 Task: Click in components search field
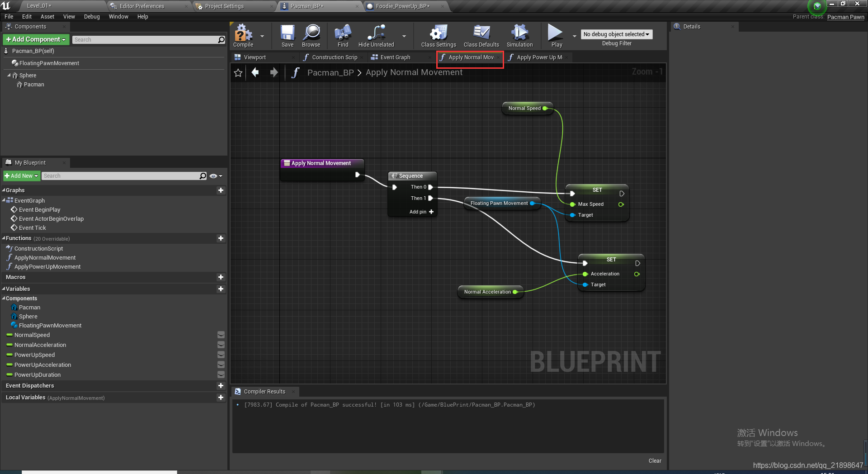click(x=145, y=40)
